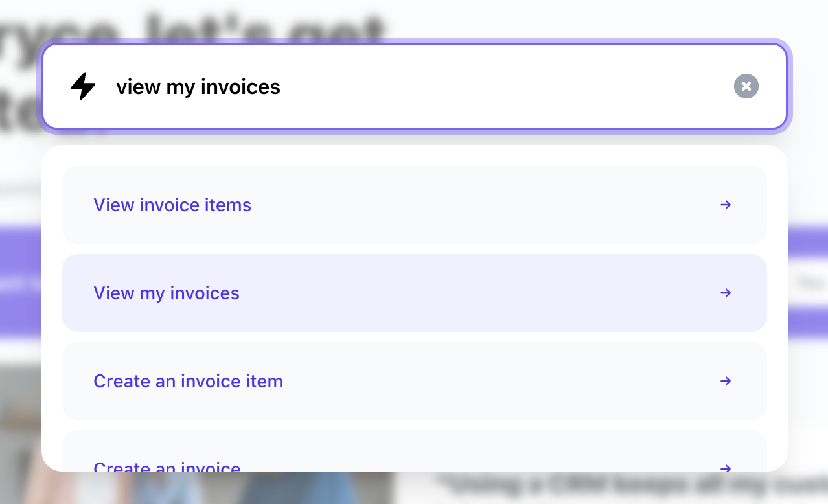Click the arrow beside "View my invoices"
The image size is (828, 504).
click(726, 293)
